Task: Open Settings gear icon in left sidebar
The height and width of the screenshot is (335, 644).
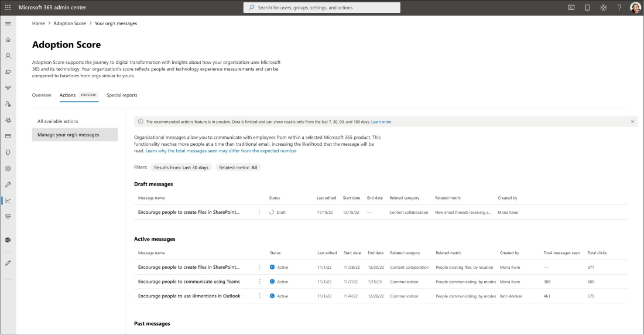Action: tap(8, 169)
